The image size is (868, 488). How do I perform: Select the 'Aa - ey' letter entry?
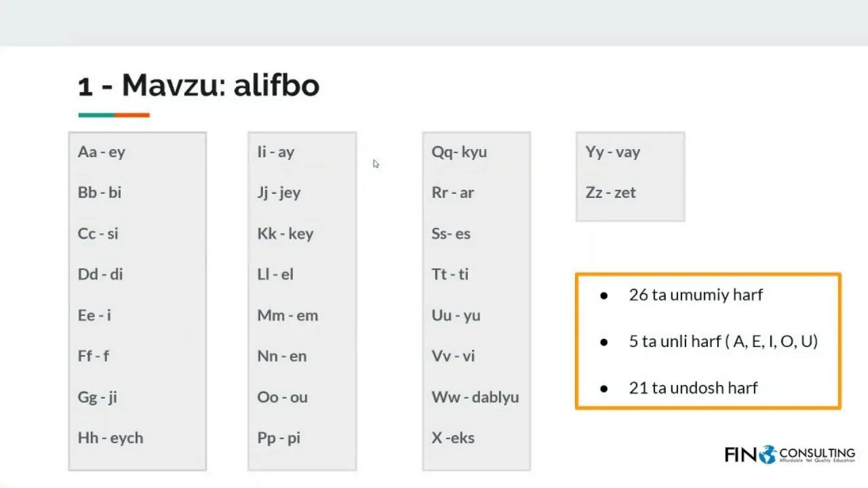point(102,152)
